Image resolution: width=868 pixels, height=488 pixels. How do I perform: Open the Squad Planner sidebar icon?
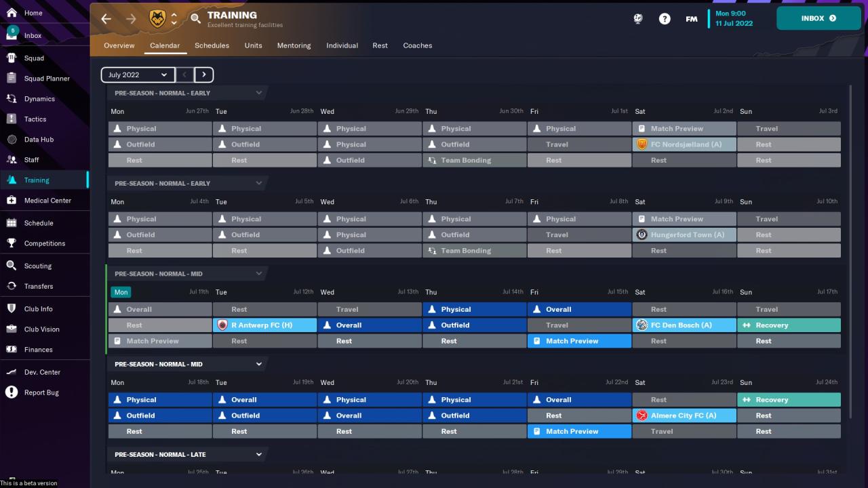[x=12, y=79]
